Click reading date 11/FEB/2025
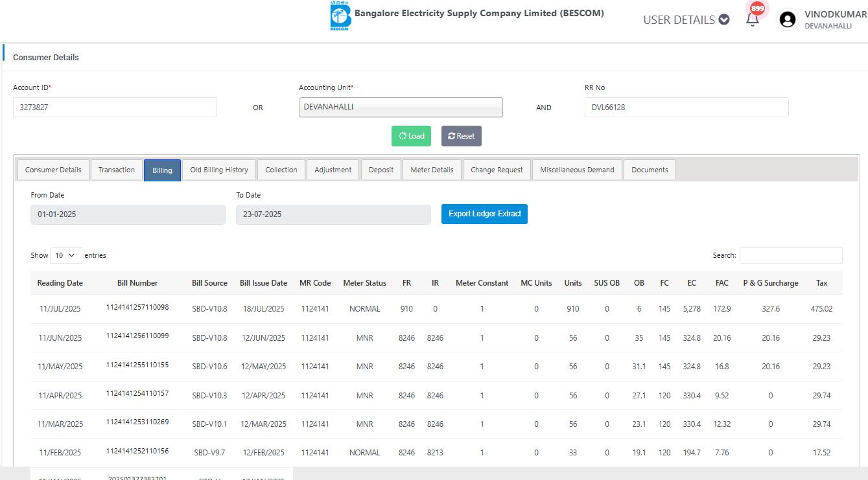The height and width of the screenshot is (480, 868). pos(60,453)
